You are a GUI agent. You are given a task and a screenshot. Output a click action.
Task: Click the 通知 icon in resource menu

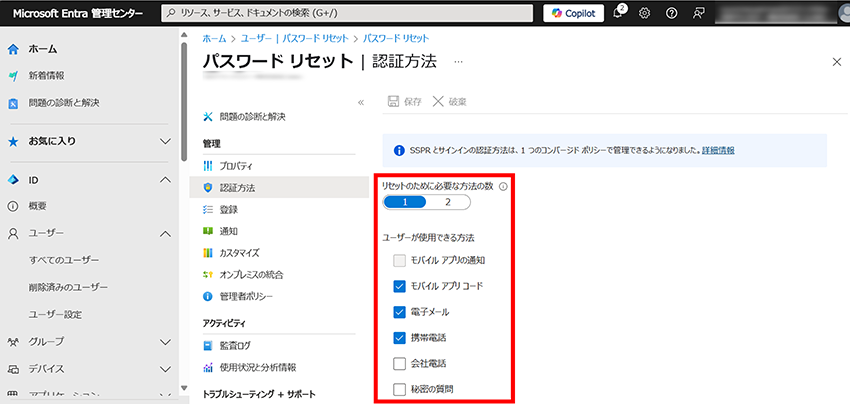[208, 231]
